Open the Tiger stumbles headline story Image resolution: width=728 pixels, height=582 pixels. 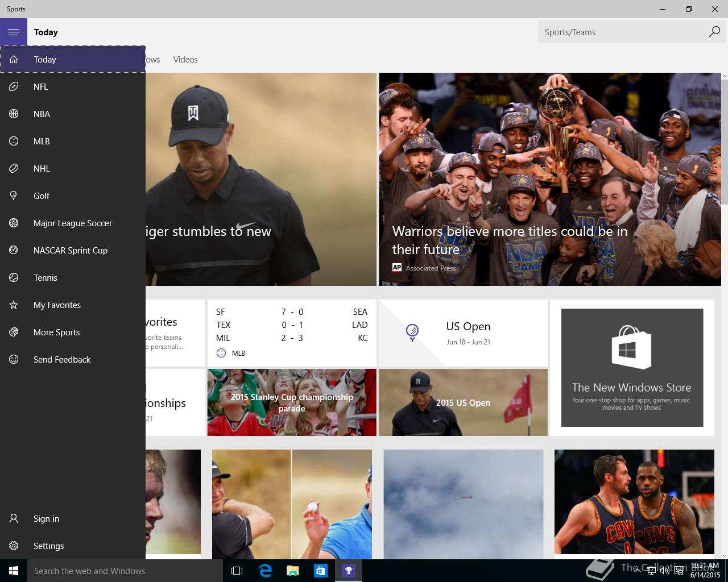tap(261, 179)
